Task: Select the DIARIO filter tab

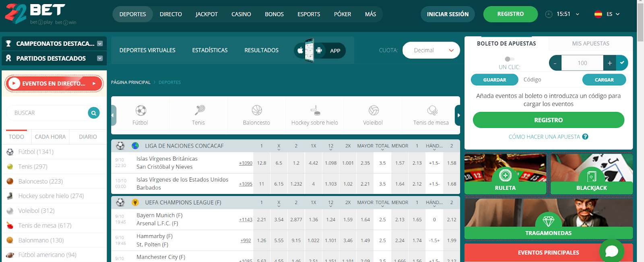Action: (x=88, y=137)
